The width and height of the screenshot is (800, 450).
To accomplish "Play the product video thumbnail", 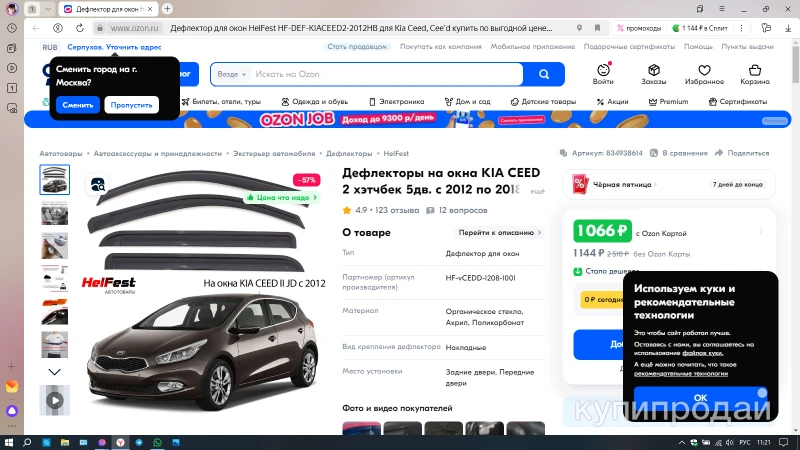I will 55,401.
